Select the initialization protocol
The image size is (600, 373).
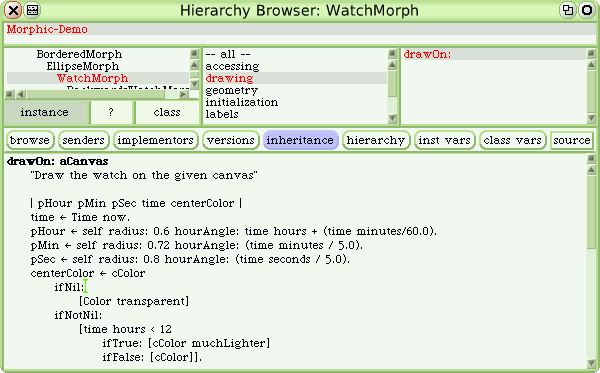pos(242,102)
